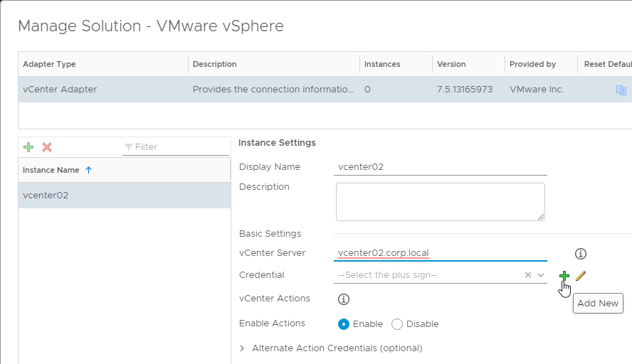
Task: Click the Description textarea resize grip
Action: point(541,217)
